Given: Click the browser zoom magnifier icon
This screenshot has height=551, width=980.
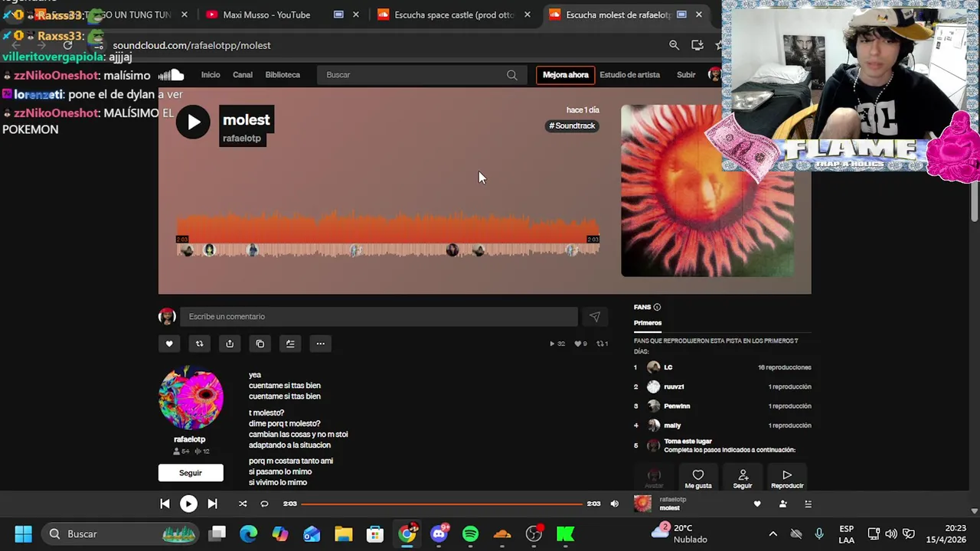Looking at the screenshot, I should pyautogui.click(x=675, y=45).
